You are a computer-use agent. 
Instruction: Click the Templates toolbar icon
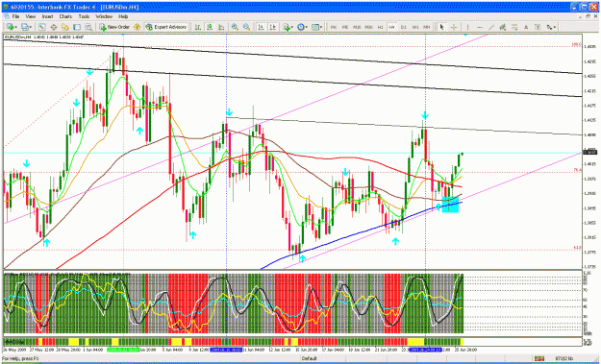[x=315, y=27]
